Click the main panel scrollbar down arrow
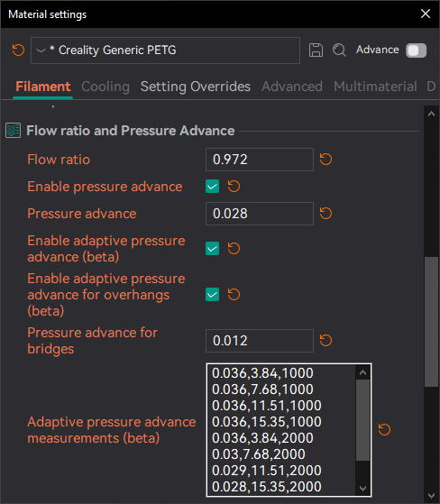The height and width of the screenshot is (504, 440). (431, 496)
